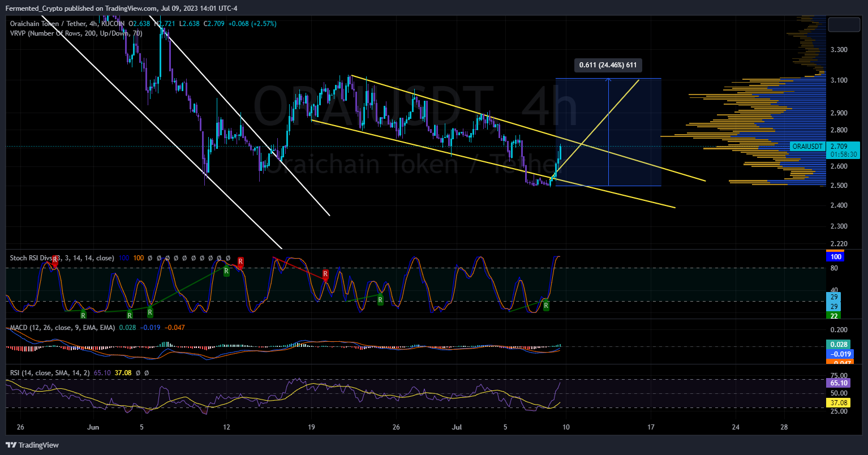Screen dimensions: 868x455
Task: Click the purple 65.10 tag on the RSI scale
Action: (x=839, y=383)
